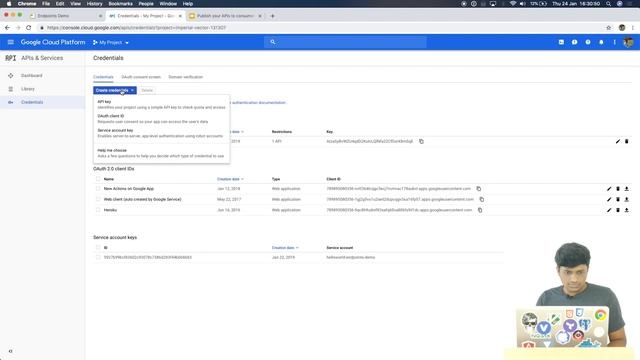Choose Help me choose option
The width and height of the screenshot is (640, 360).
(x=161, y=153)
